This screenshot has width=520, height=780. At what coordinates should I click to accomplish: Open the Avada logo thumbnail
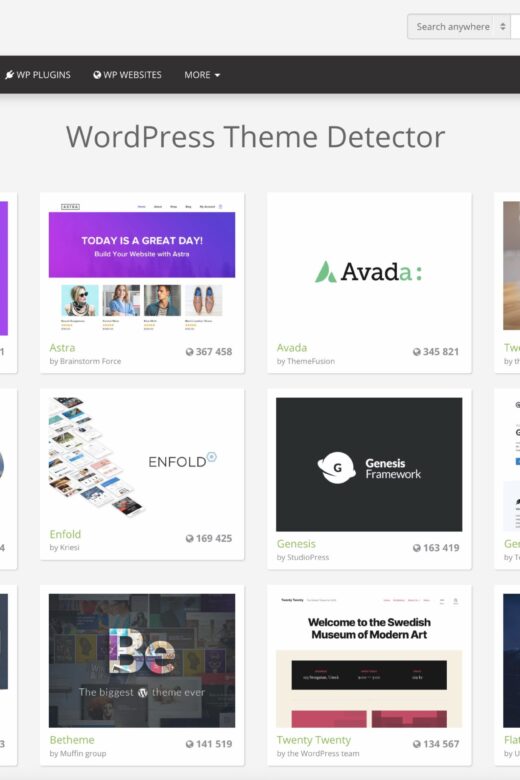pyautogui.click(x=369, y=272)
